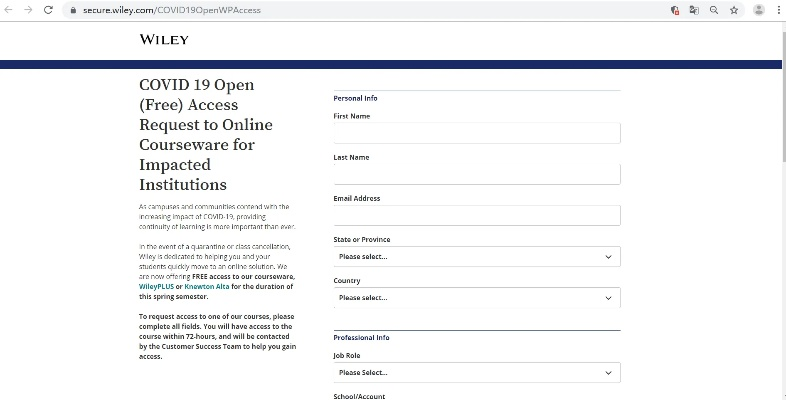Reload the current page
786x400 pixels.
pyautogui.click(x=48, y=10)
